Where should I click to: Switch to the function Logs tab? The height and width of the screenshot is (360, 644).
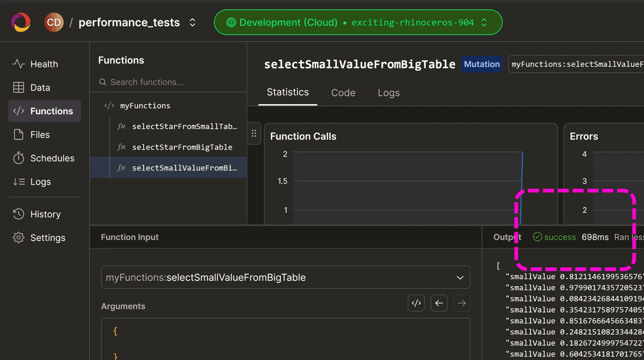click(388, 93)
